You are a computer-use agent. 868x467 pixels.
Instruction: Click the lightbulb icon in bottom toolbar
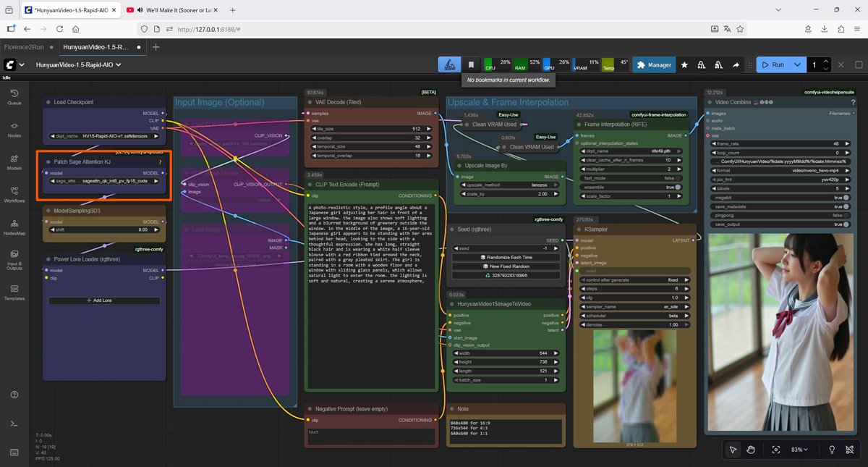pyautogui.click(x=832, y=450)
